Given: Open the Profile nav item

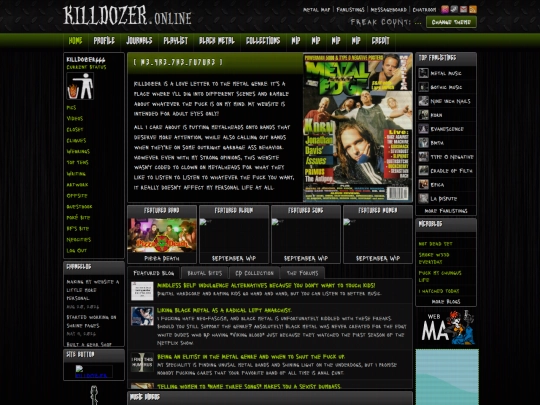Looking at the screenshot, I should point(104,41).
